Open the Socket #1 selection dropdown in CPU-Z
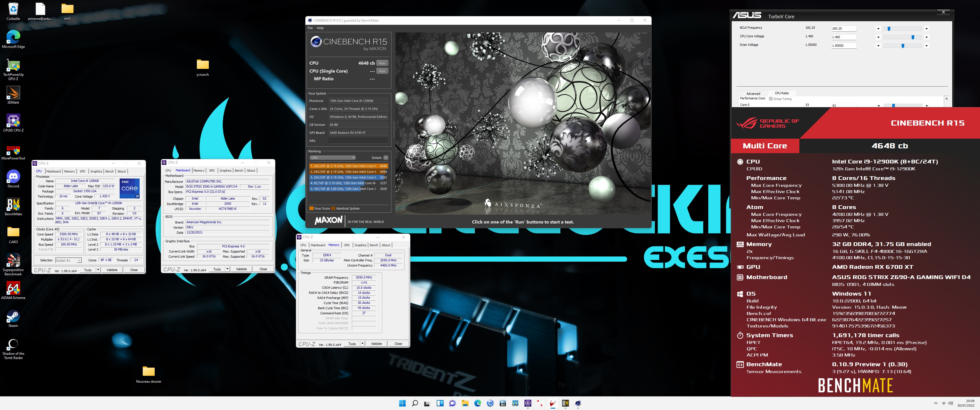The image size is (980, 410). pyautogui.click(x=68, y=261)
